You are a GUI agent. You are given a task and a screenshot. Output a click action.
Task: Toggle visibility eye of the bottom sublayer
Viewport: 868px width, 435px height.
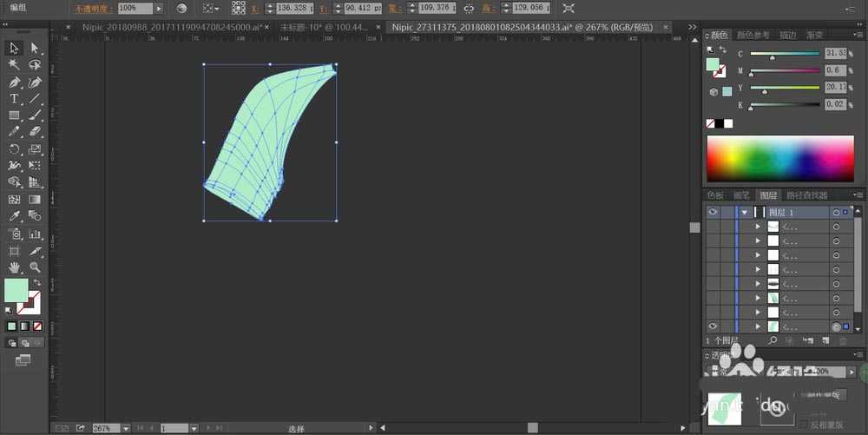click(713, 326)
